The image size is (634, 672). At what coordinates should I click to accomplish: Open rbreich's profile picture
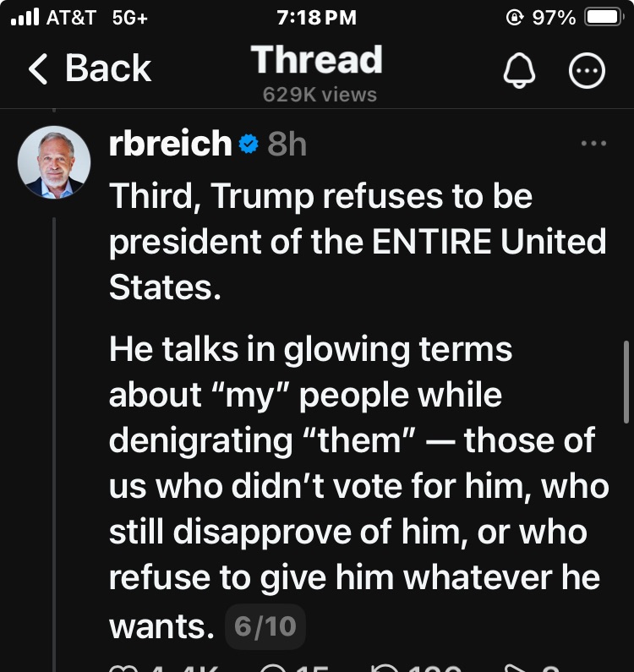(54, 161)
